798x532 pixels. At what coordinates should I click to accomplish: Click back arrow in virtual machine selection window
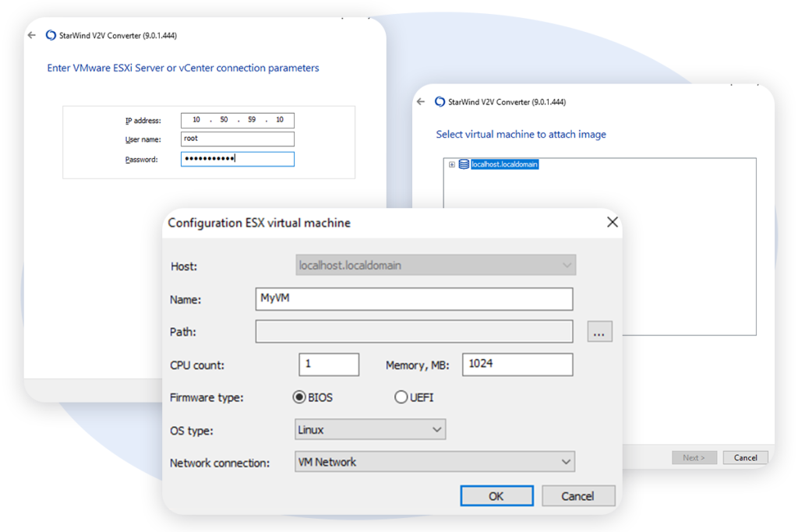421,102
